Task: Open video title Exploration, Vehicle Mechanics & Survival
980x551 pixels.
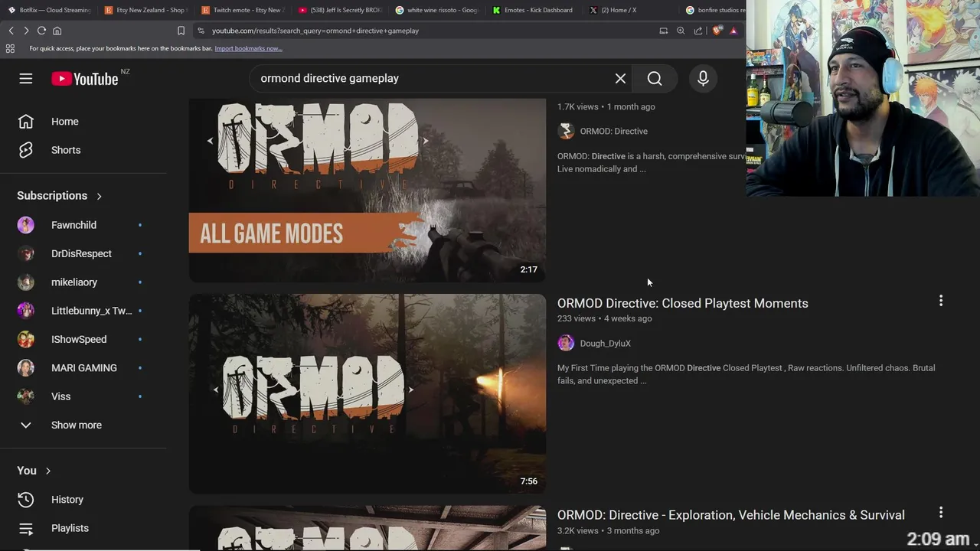Action: (731, 515)
